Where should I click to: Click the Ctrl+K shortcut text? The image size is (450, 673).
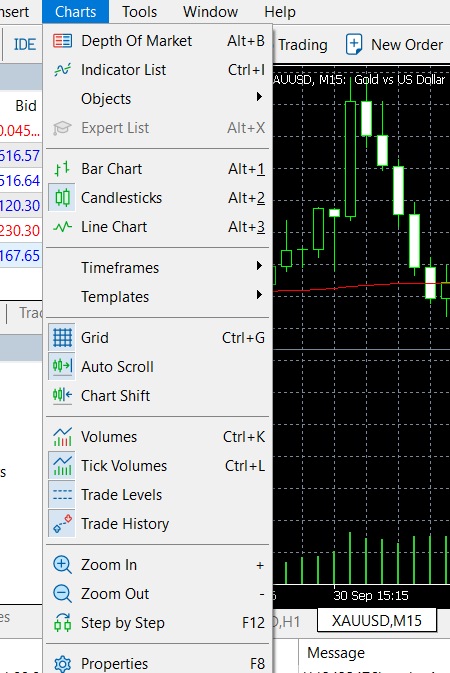[244, 437]
